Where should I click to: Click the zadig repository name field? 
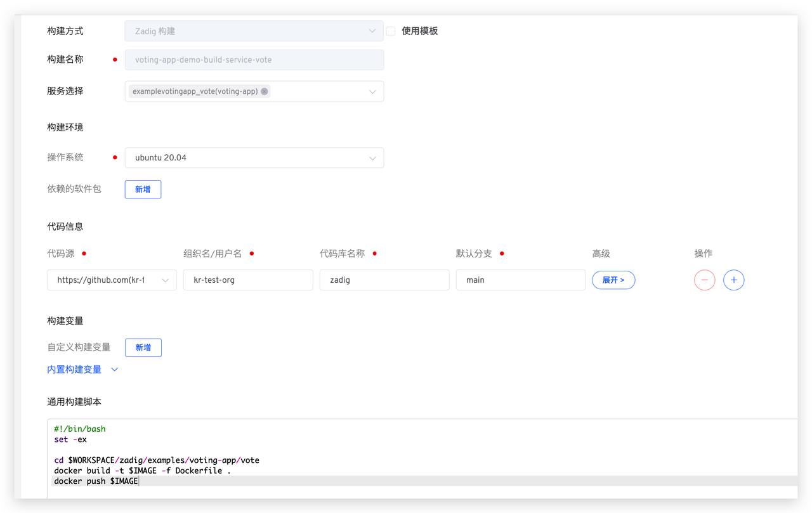click(x=384, y=280)
